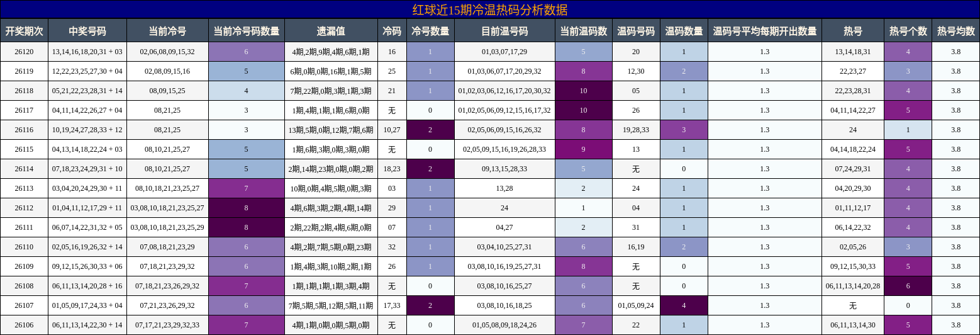Select issue number 26114

[x=24, y=169]
